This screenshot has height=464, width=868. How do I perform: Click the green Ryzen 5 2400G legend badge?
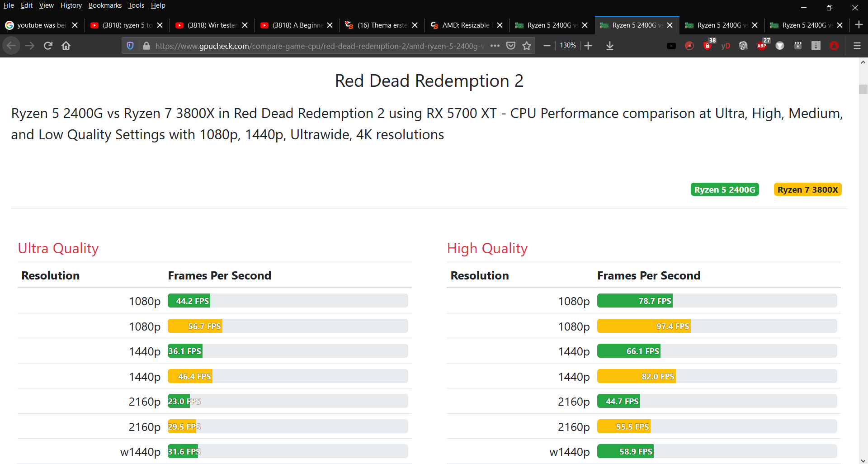point(725,189)
